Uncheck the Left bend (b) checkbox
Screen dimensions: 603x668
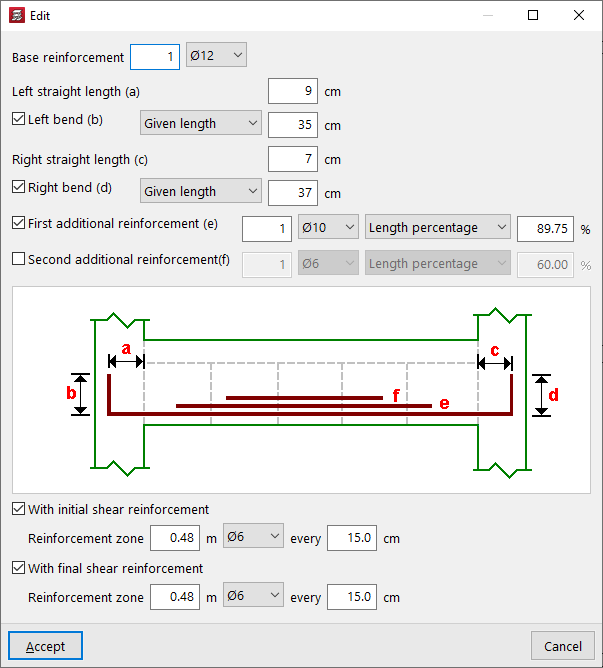coord(18,119)
